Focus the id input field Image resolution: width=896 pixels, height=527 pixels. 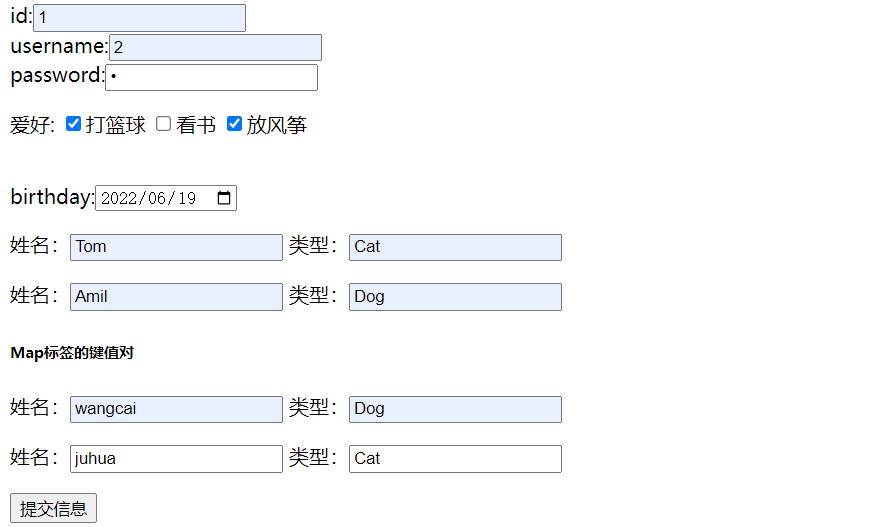click(x=139, y=18)
